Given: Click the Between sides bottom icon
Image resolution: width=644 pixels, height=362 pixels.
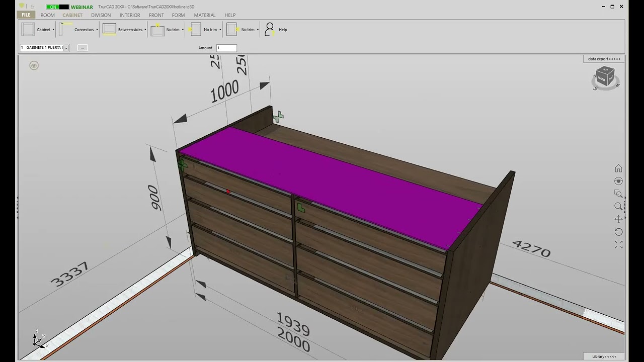Looking at the screenshot, I should [109, 29].
